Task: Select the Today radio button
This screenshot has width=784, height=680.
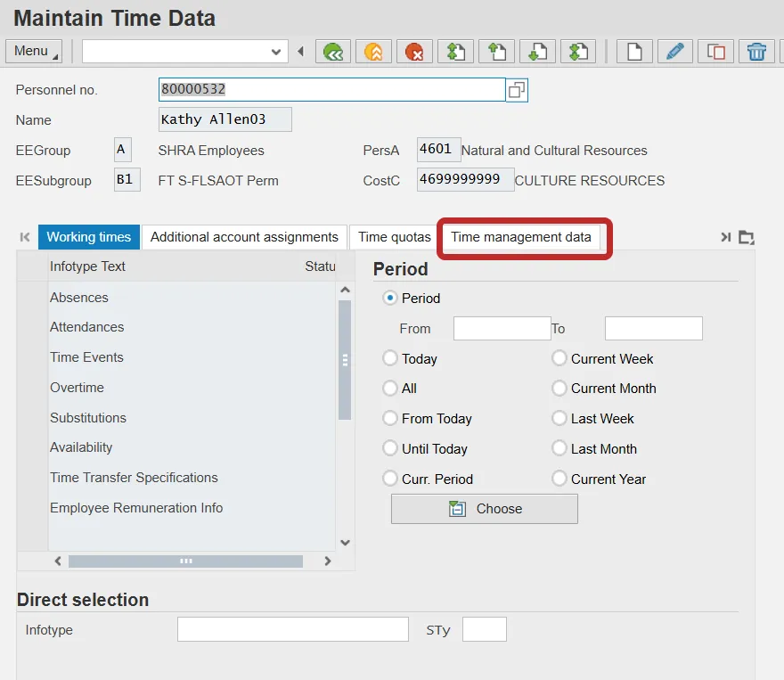Action: point(390,358)
